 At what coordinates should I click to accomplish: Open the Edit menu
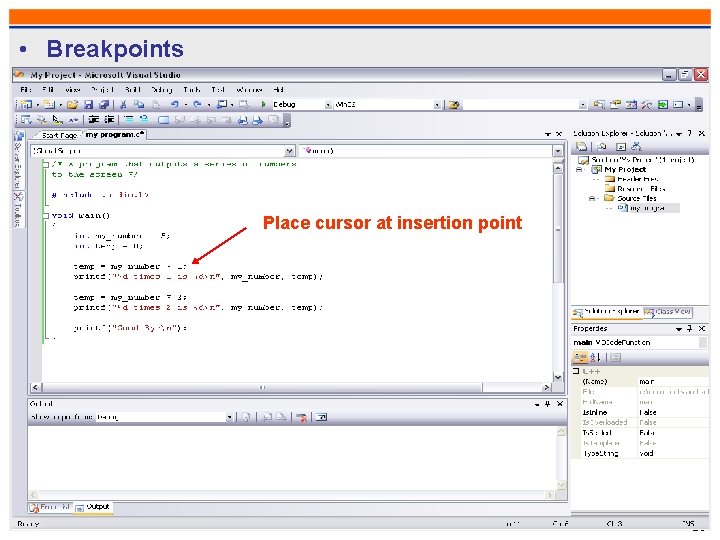[48, 90]
